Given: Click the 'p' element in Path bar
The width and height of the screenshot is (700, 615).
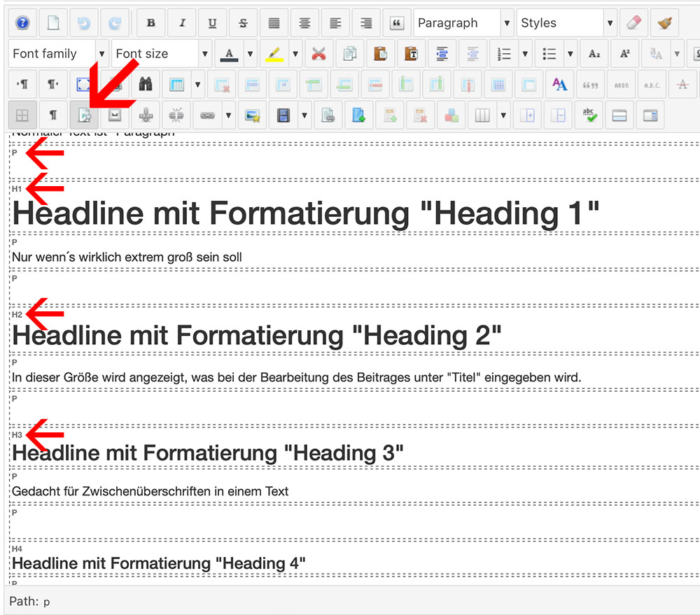Looking at the screenshot, I should [46, 602].
